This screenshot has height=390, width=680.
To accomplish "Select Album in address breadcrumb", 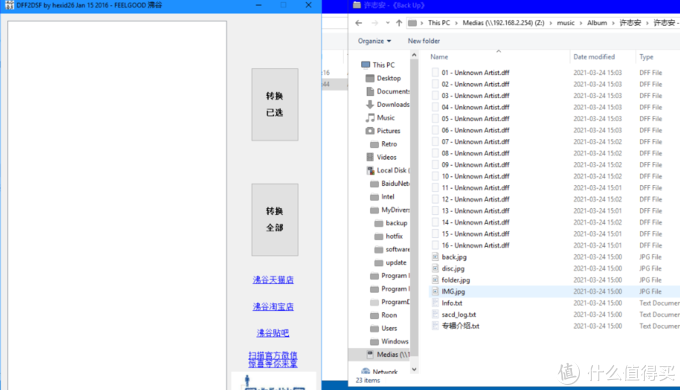I will click(597, 23).
